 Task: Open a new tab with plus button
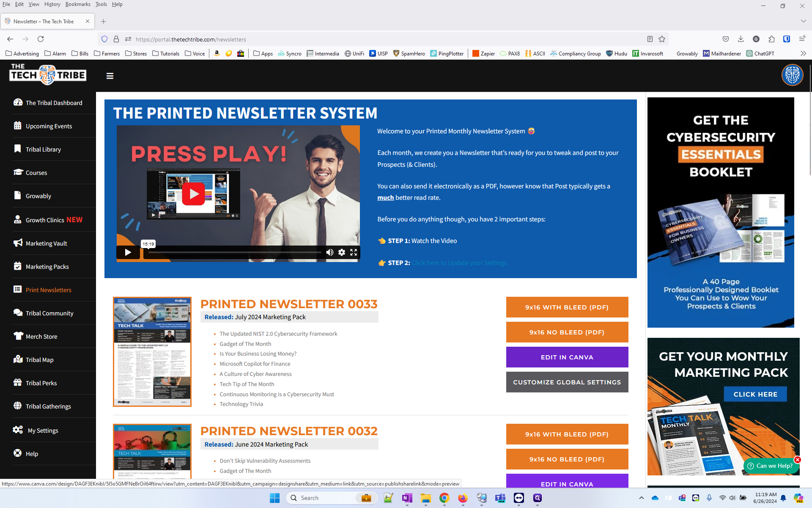(x=104, y=21)
